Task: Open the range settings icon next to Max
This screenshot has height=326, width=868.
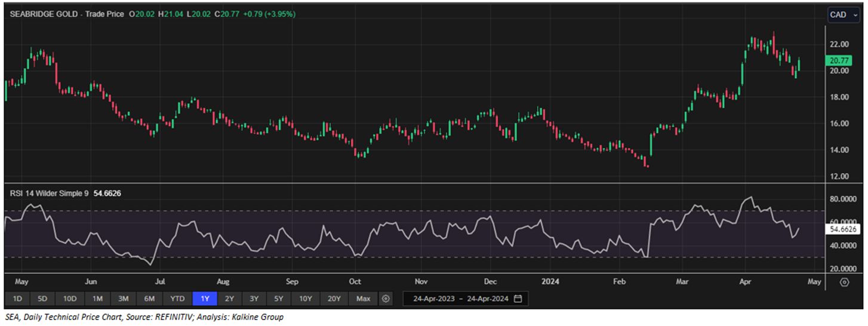Action: tap(386, 299)
